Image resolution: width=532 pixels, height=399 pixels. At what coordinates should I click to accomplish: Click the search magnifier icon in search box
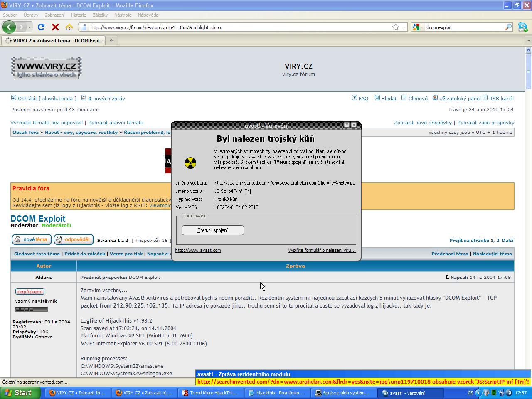pos(508,27)
